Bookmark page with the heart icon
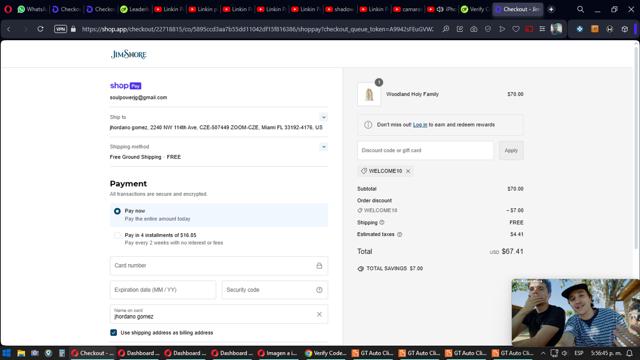The height and width of the screenshot is (360, 640). tap(516, 29)
